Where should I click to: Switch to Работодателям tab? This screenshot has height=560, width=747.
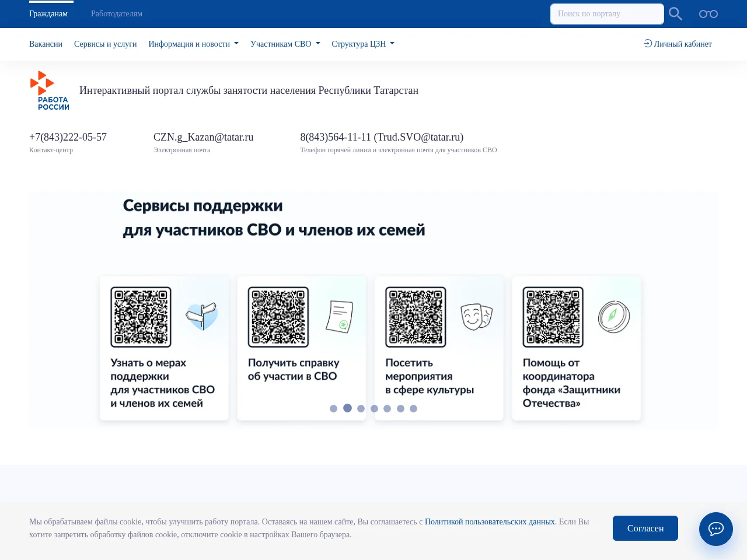117,13
